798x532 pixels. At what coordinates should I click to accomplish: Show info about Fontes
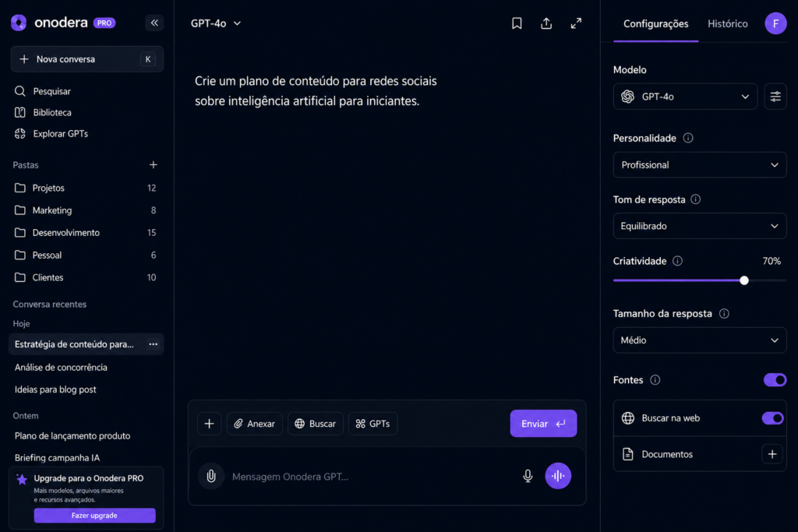click(x=655, y=380)
